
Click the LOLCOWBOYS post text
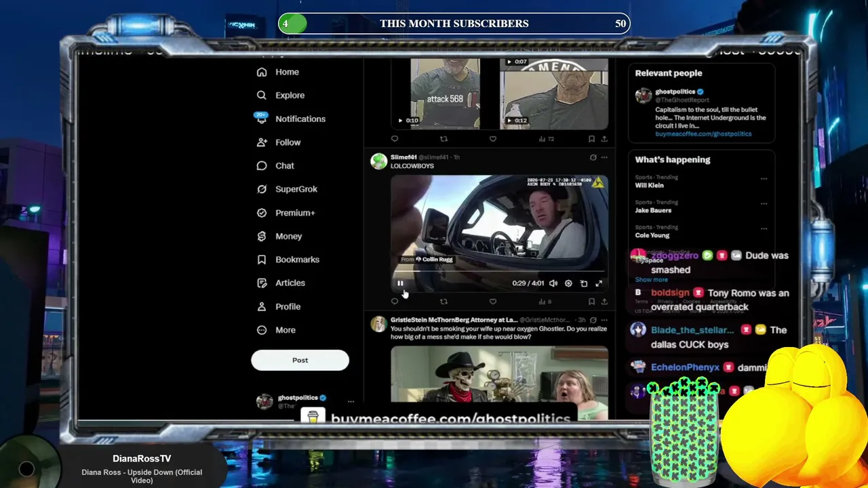[x=412, y=166]
